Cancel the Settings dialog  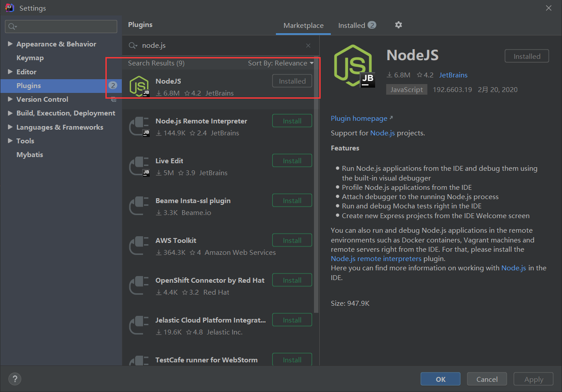(487, 379)
